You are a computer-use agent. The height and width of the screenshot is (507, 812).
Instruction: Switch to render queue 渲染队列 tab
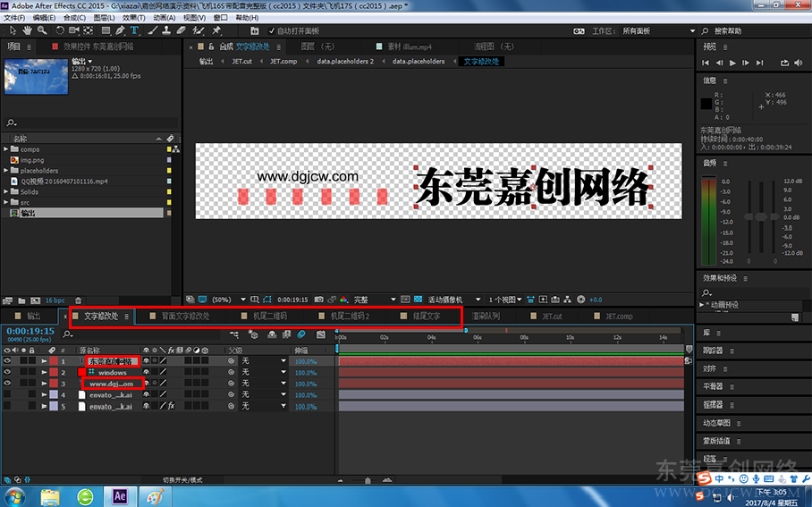point(486,316)
